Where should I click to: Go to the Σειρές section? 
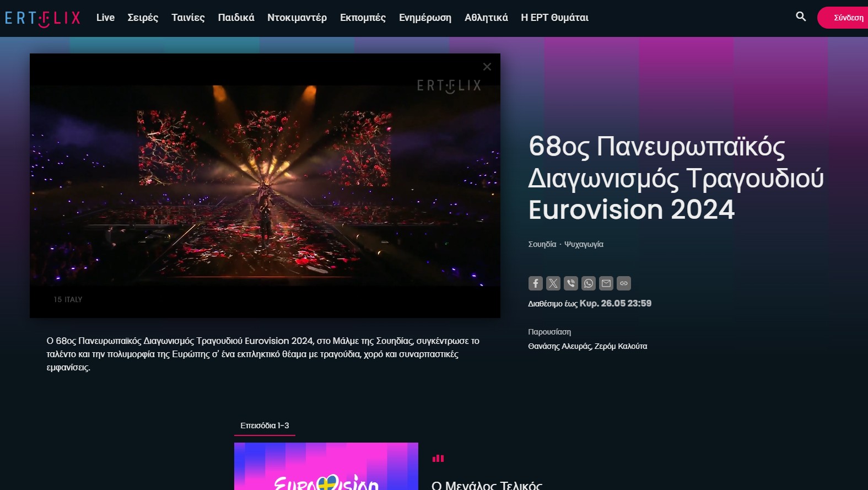[x=143, y=18]
